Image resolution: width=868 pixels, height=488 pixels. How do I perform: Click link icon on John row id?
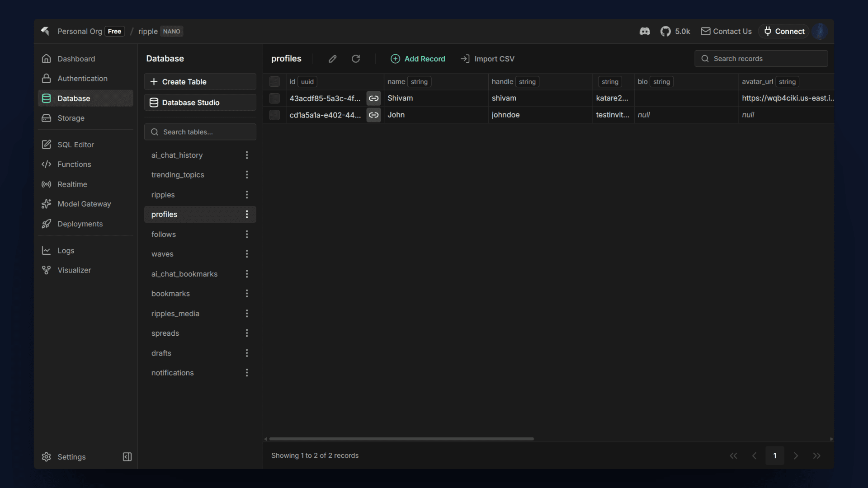[x=373, y=115]
